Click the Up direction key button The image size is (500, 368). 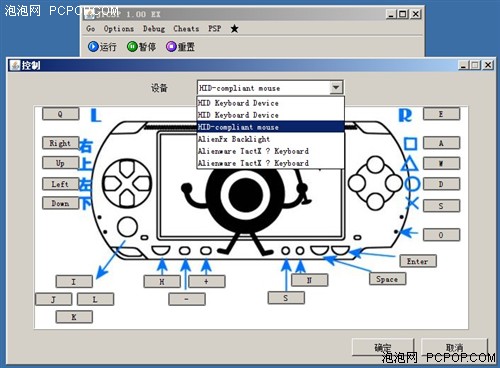click(60, 163)
